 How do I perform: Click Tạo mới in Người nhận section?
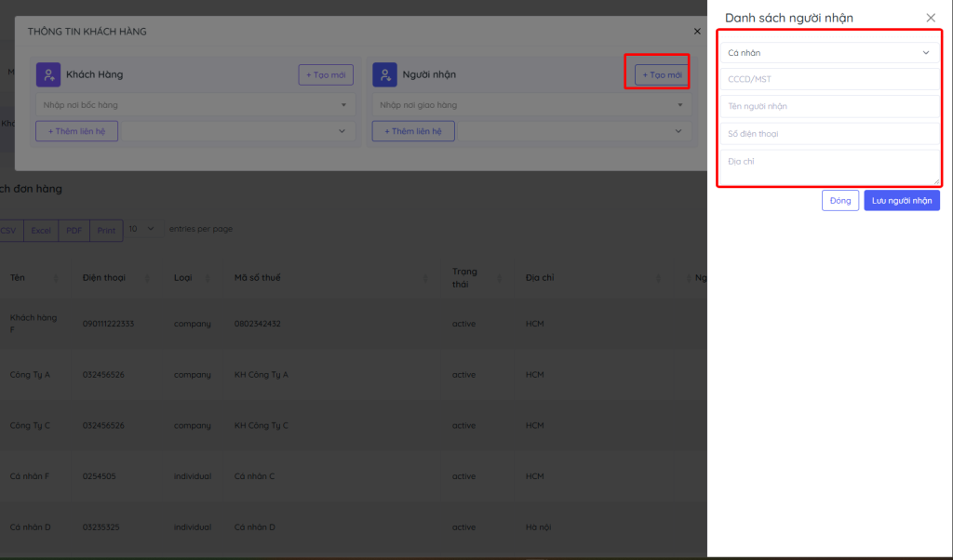click(662, 74)
